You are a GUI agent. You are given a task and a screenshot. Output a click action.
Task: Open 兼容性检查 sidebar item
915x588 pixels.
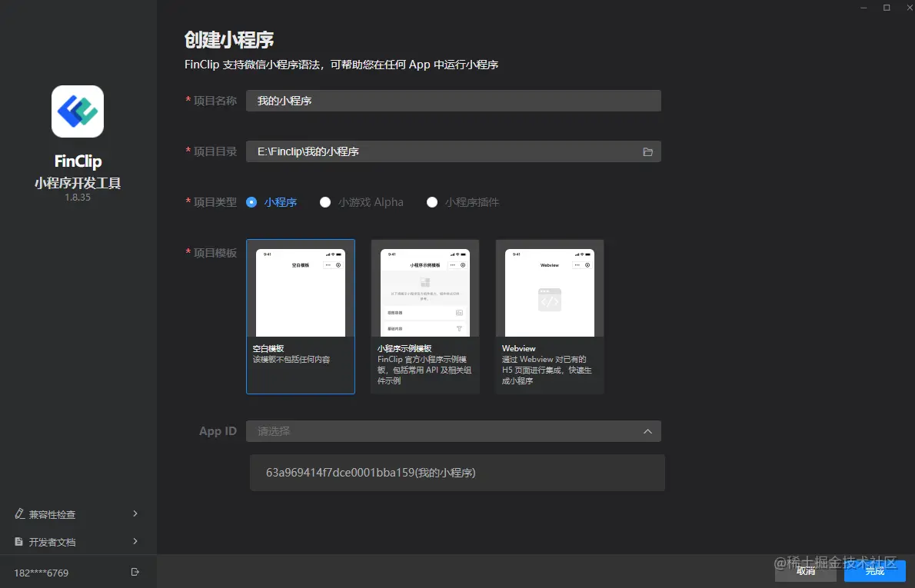point(78,514)
